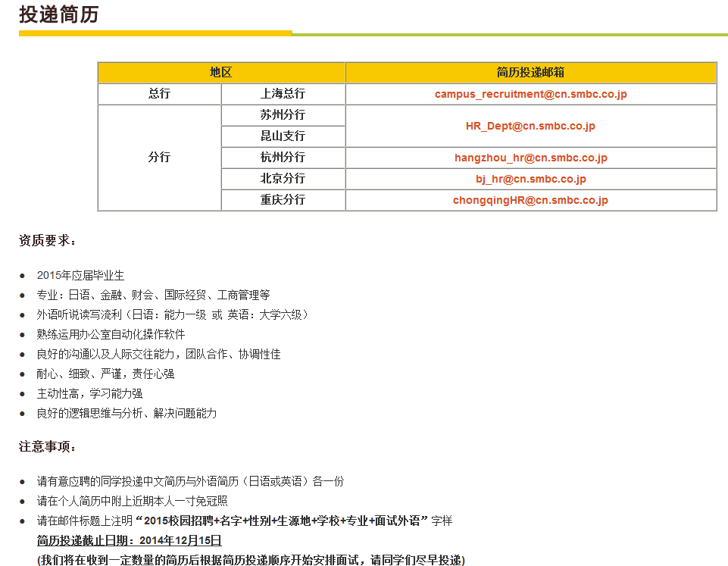Screen dimensions: 728x566
Task: Click the 2015年应届毕业生 bullet text
Action: 80,275
